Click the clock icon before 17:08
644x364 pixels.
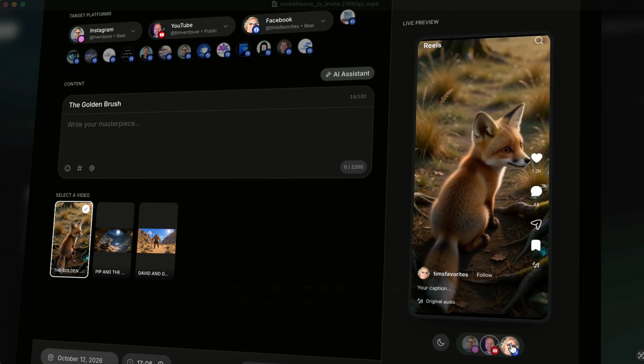point(130,361)
